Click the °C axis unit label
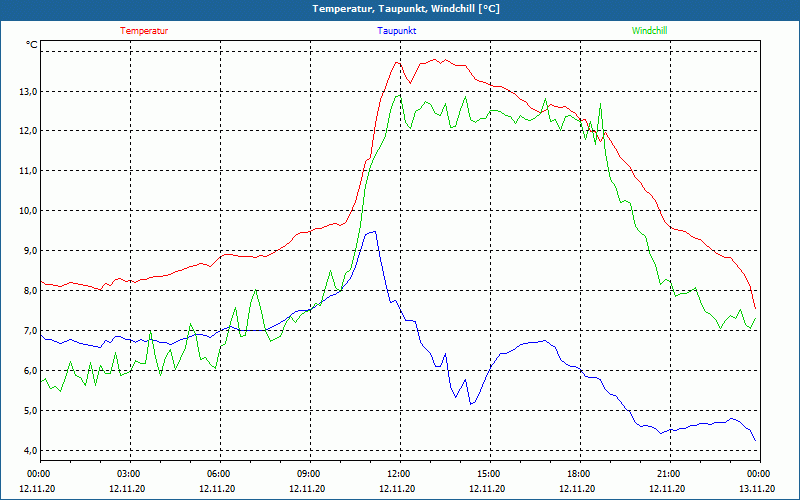The width and height of the screenshot is (800, 500). tap(32, 45)
